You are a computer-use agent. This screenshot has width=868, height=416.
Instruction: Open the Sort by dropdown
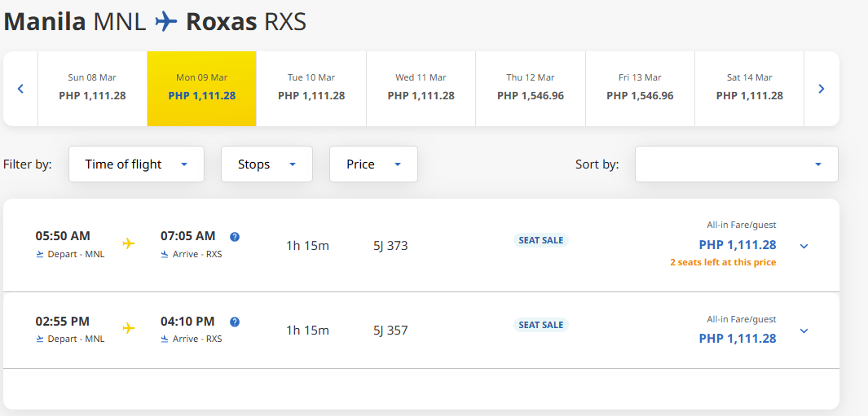pyautogui.click(x=736, y=164)
